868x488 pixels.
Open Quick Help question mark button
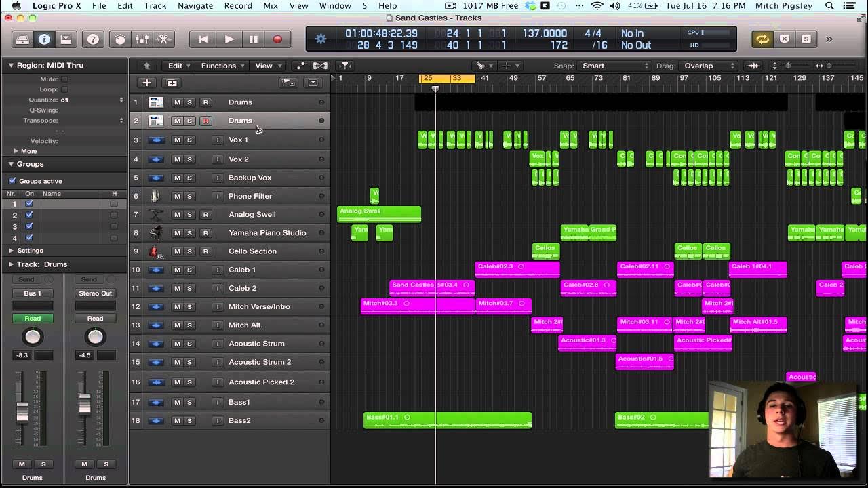(x=93, y=39)
